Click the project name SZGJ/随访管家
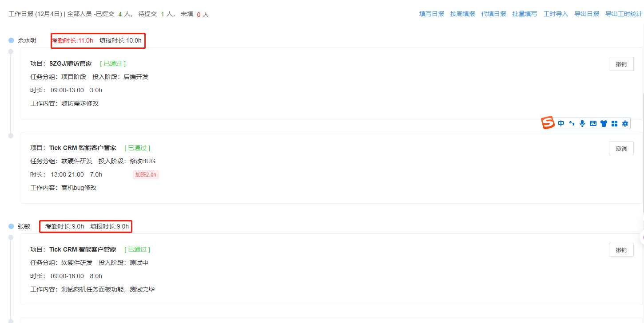Viewport: 644px width, 323px height. click(x=71, y=63)
